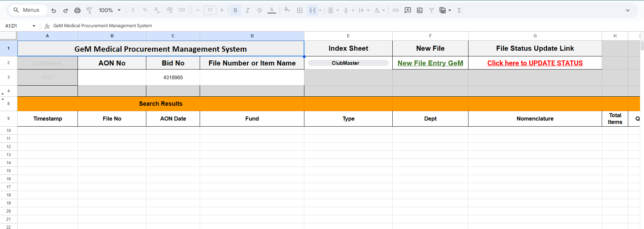Screen dimensions: 644x229
Task: Click the Insert chart icon
Action: (x=419, y=10)
